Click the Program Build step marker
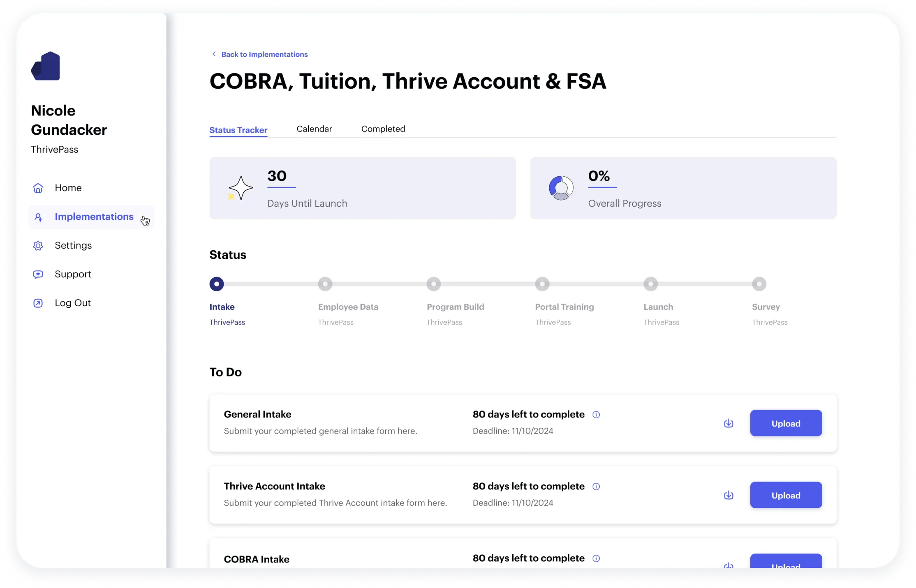 pyautogui.click(x=434, y=284)
